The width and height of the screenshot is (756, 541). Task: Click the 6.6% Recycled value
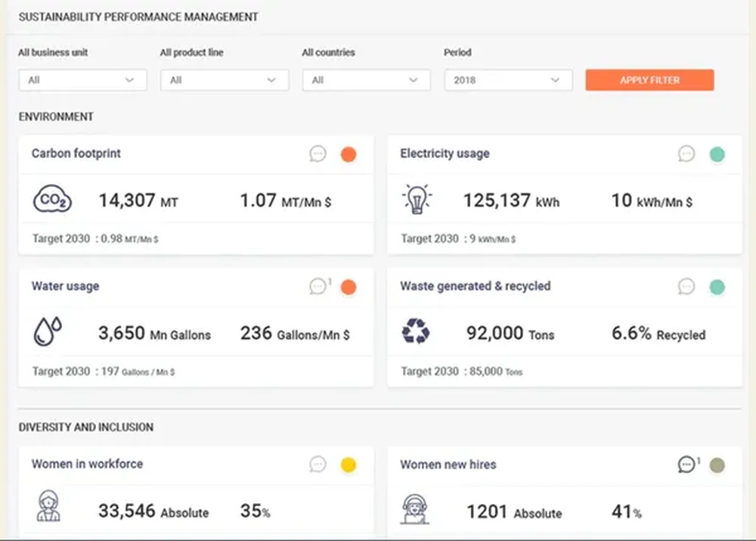coord(658,333)
